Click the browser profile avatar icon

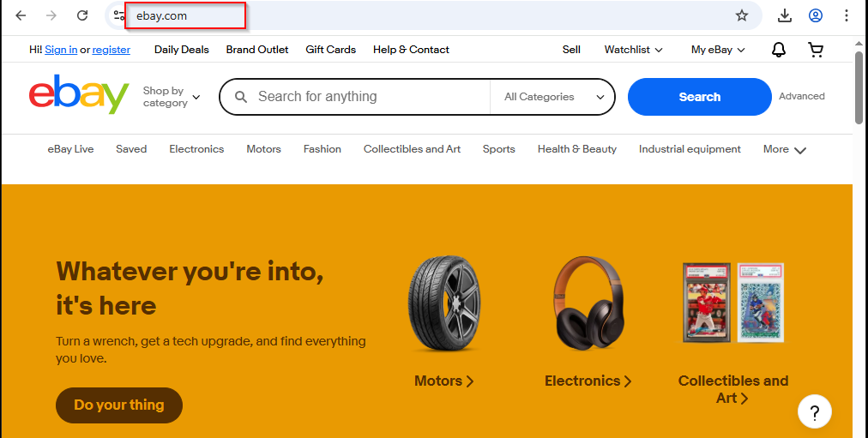point(816,15)
